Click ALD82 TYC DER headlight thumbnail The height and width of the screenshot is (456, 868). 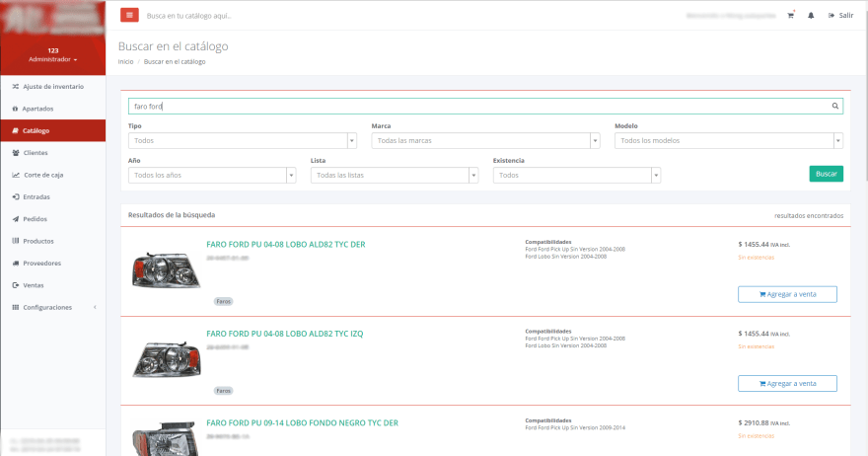166,270
